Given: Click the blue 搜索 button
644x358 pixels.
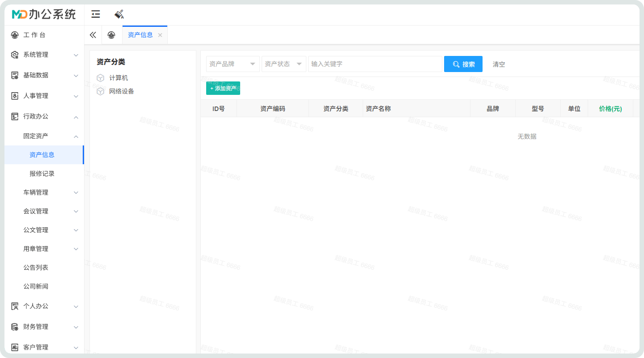Looking at the screenshot, I should [463, 64].
